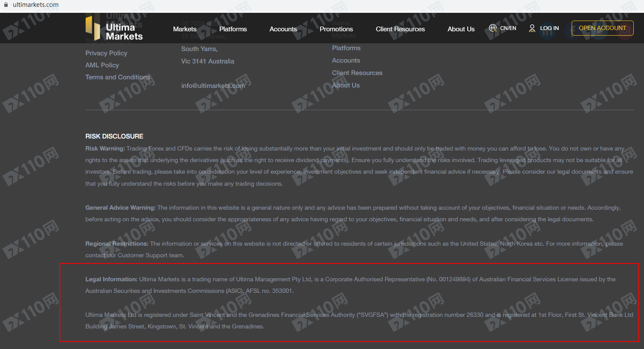The image size is (644, 349).
Task: Open About Us in the top navigation
Action: coord(461,29)
